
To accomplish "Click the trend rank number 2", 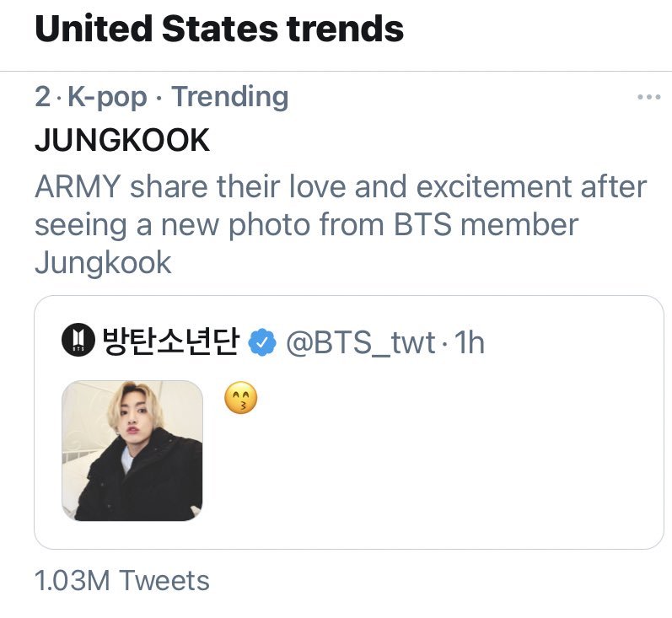I will (42, 98).
